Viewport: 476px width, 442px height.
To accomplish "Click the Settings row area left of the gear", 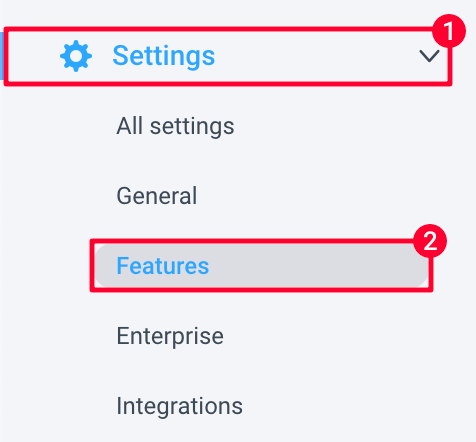I will (33, 56).
